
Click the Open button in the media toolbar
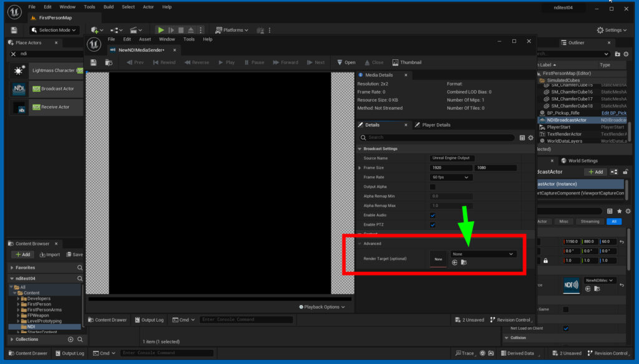pyautogui.click(x=346, y=62)
